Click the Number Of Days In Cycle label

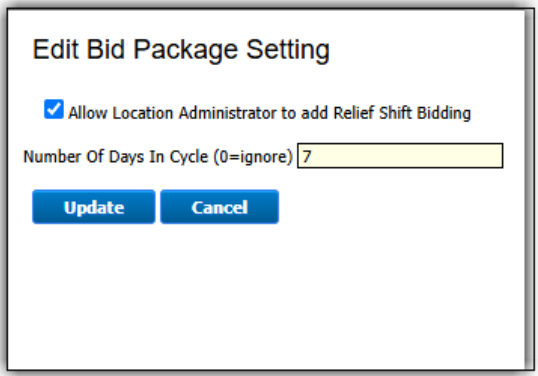(157, 157)
